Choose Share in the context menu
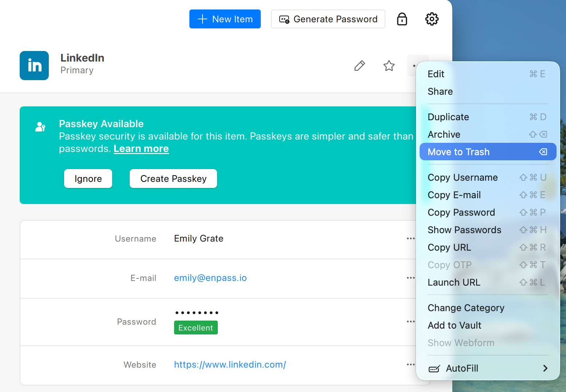Image resolution: width=566 pixels, height=392 pixels. coord(488,91)
